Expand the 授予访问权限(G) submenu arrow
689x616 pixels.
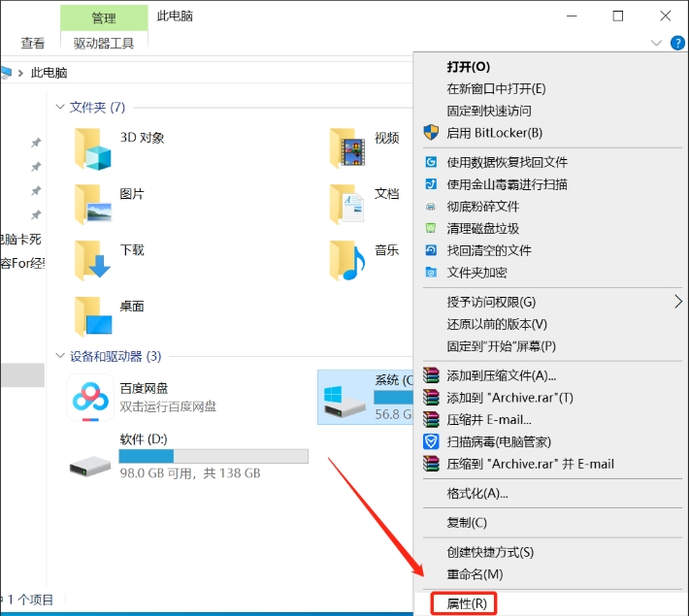tap(677, 302)
